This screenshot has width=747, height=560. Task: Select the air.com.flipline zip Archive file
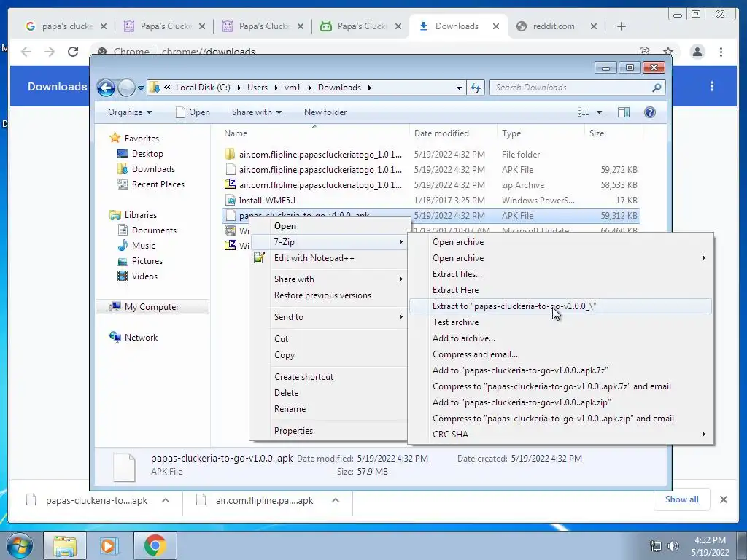click(x=430, y=184)
